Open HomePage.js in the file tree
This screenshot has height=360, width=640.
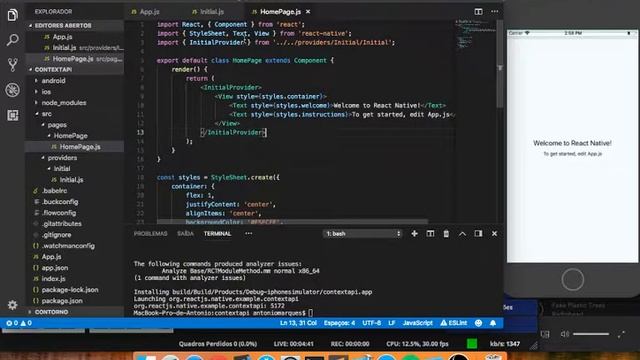point(80,147)
